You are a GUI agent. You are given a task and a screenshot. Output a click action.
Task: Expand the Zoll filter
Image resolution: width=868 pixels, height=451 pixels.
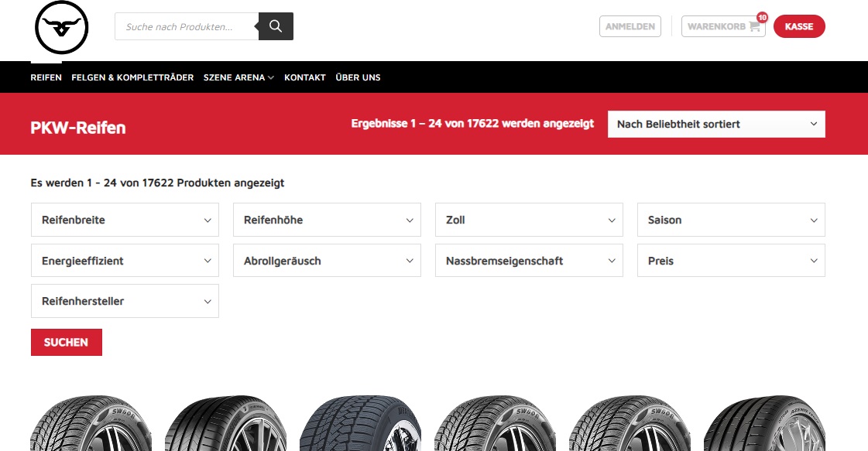(529, 220)
